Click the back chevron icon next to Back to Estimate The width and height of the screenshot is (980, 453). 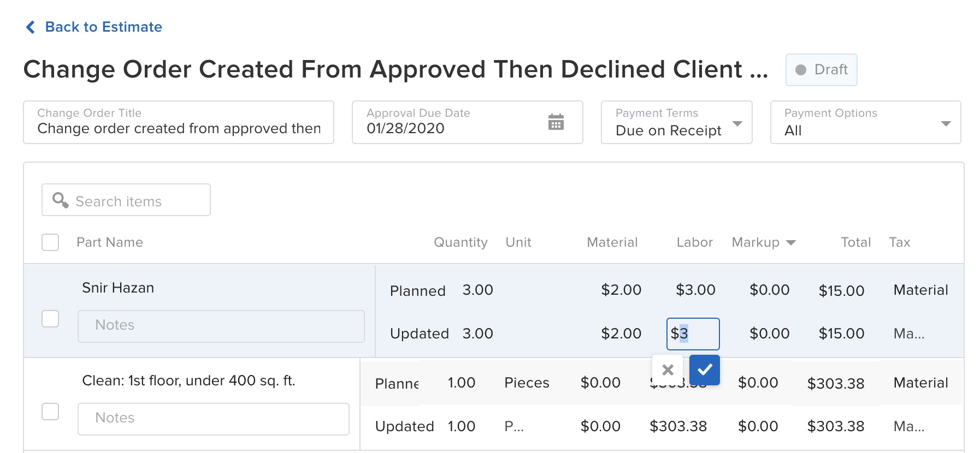[x=29, y=27]
